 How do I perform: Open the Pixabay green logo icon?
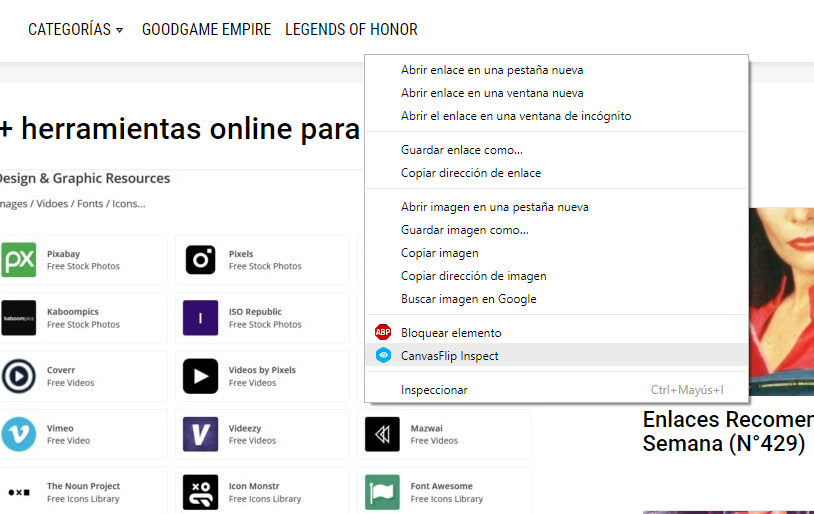point(19,260)
